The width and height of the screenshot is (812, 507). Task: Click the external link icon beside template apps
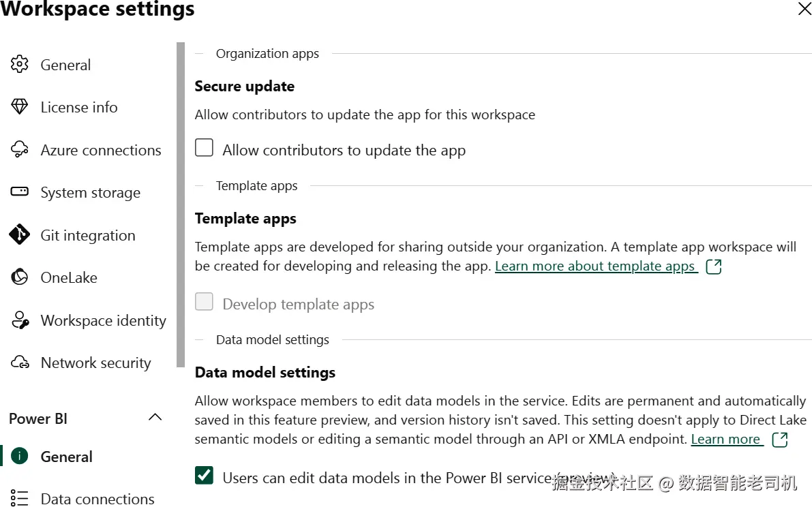coord(714,266)
